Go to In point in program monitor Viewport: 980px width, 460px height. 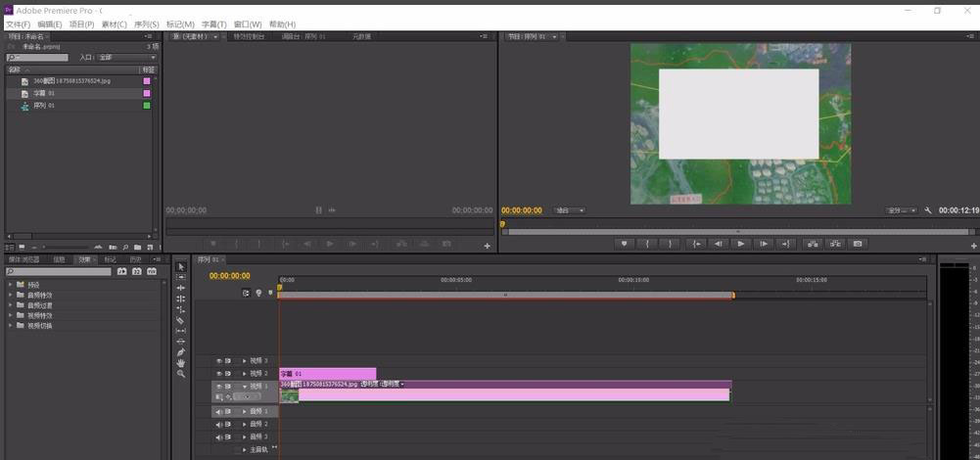[696, 244]
